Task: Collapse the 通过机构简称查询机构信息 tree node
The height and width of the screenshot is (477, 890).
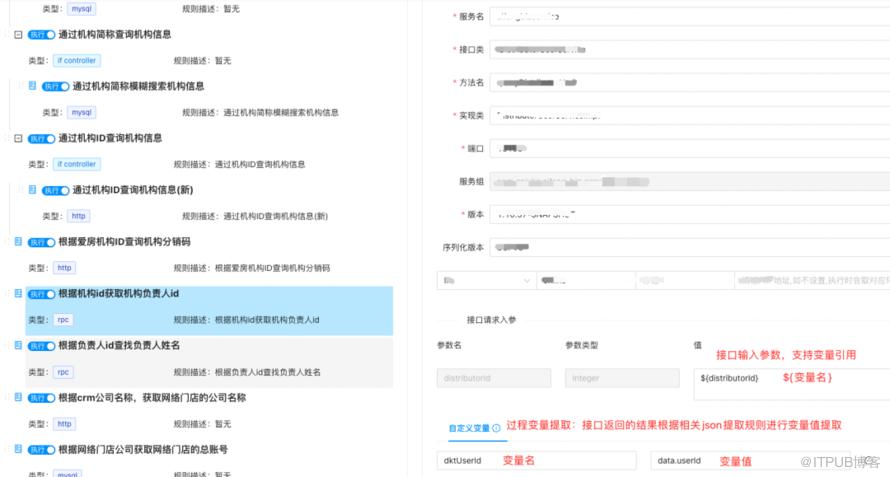Action: 19,35
